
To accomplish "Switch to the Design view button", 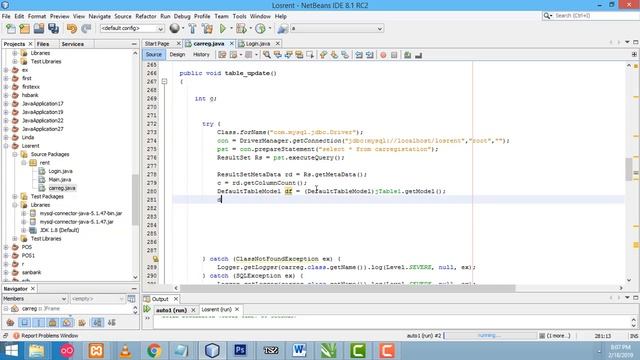I will [x=177, y=55].
